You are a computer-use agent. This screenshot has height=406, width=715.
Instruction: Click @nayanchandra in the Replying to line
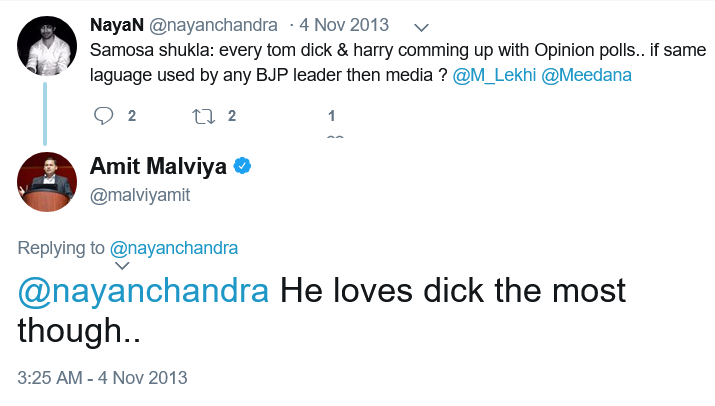pos(174,248)
